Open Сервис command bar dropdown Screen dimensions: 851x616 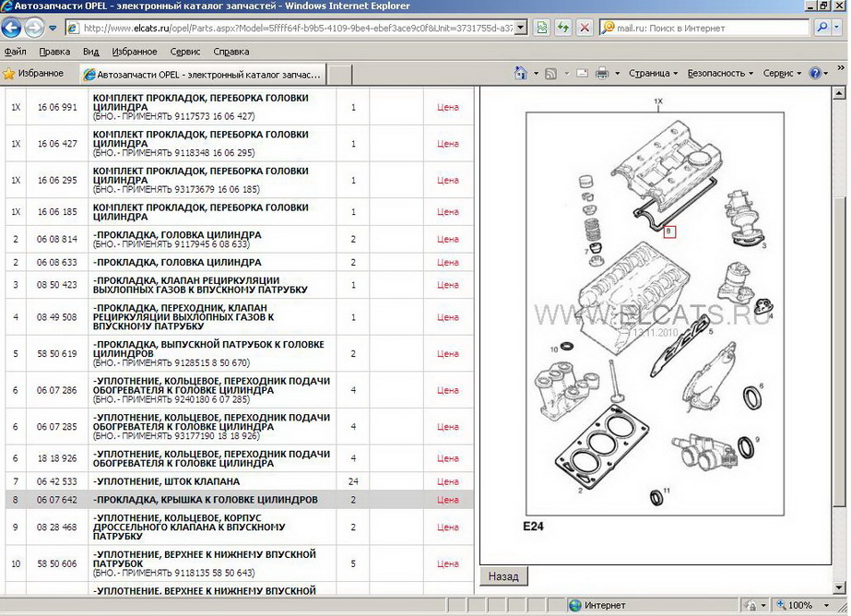pos(782,73)
